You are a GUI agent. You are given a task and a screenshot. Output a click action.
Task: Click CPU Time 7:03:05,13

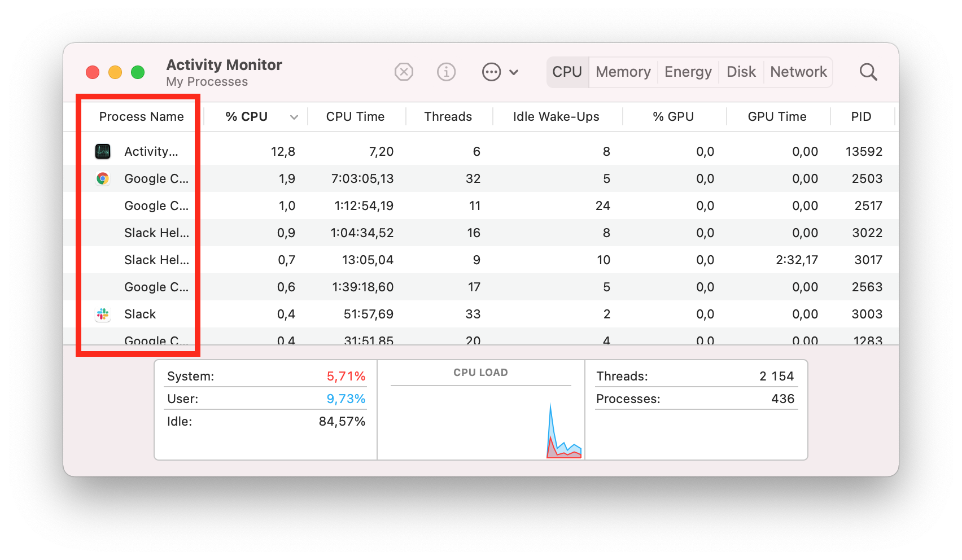point(362,178)
